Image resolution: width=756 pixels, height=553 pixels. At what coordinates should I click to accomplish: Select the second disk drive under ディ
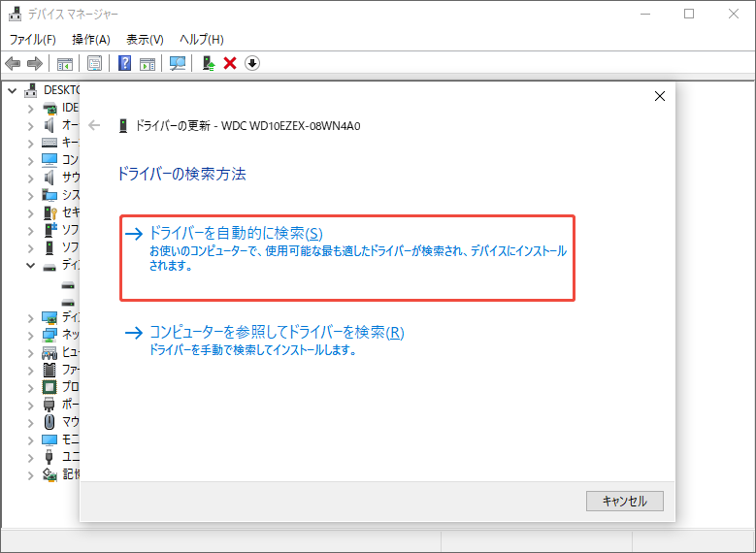click(68, 303)
